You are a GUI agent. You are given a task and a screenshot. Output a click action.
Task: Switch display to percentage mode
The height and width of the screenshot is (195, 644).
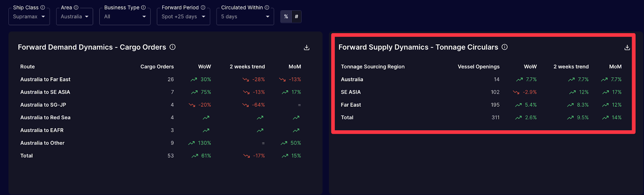[286, 17]
